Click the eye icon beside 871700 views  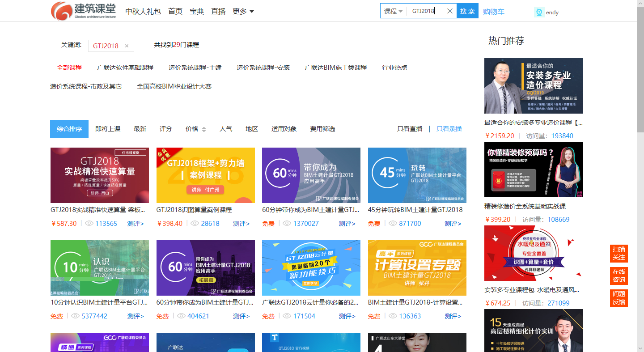(393, 223)
